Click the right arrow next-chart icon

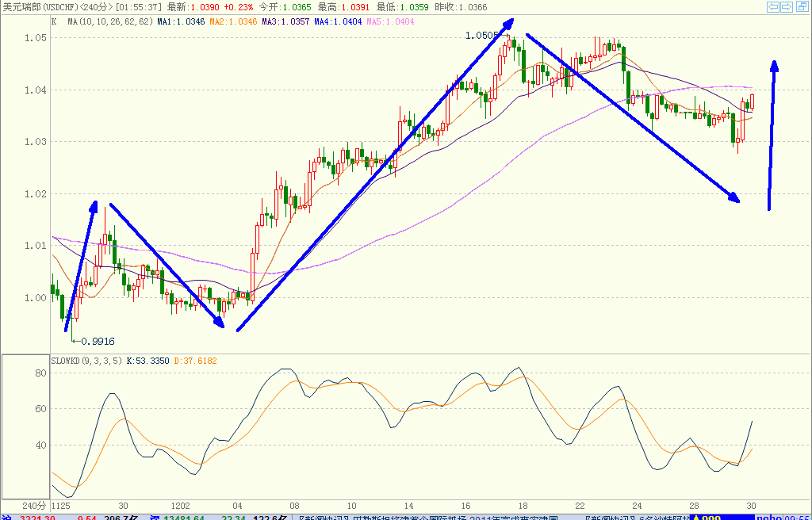[787, 6]
